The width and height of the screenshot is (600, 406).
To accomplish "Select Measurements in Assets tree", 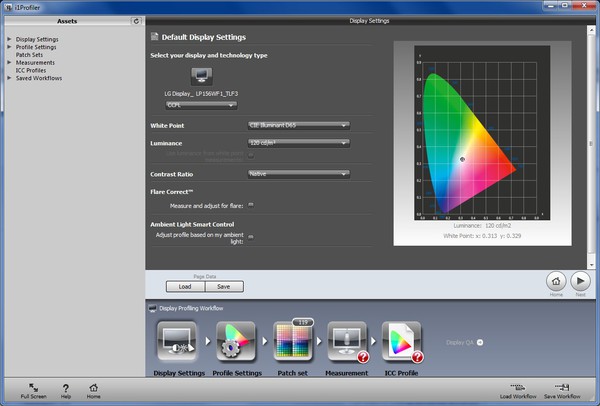I will (35, 62).
